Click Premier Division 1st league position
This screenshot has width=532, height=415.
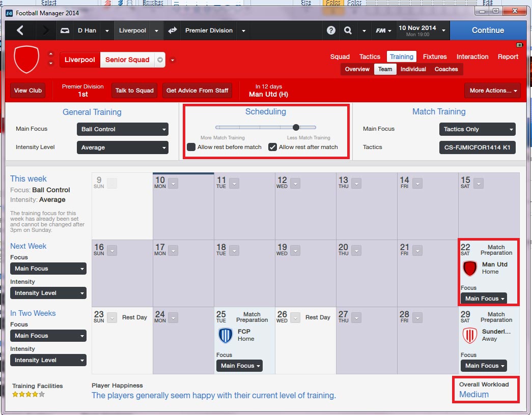tap(83, 91)
